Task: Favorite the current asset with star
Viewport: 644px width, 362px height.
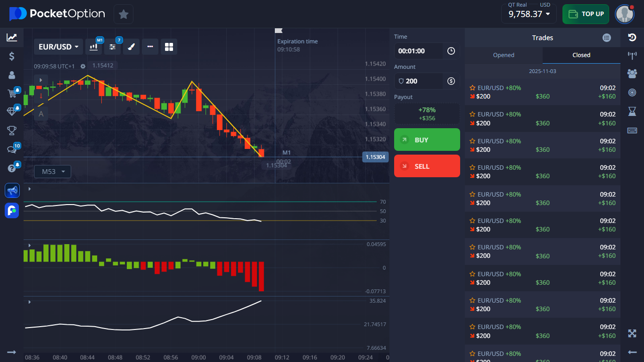Action: coord(124,14)
